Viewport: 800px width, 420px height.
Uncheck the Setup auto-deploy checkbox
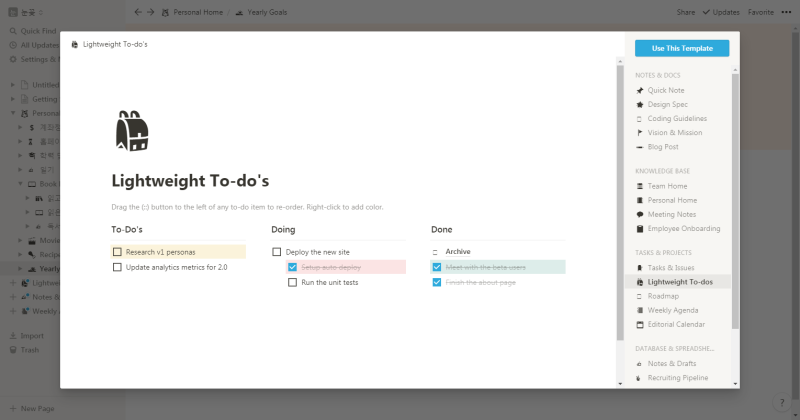coord(292,267)
